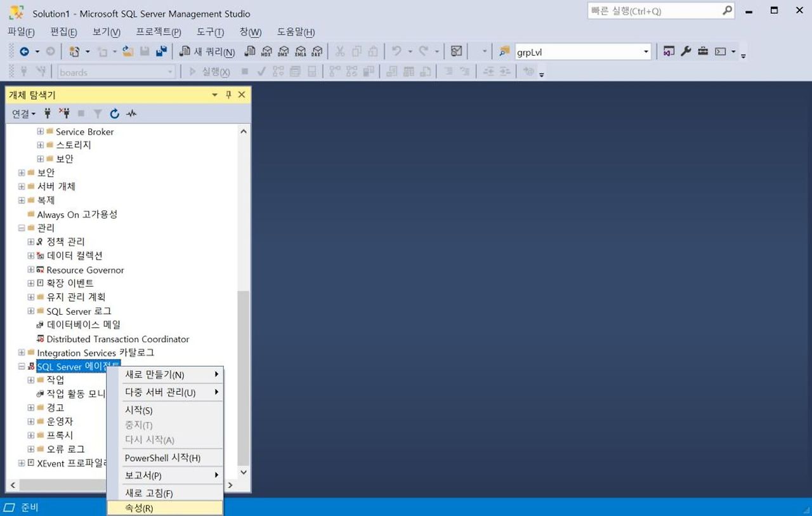Expand the 서버 개체 folder node

click(22, 187)
